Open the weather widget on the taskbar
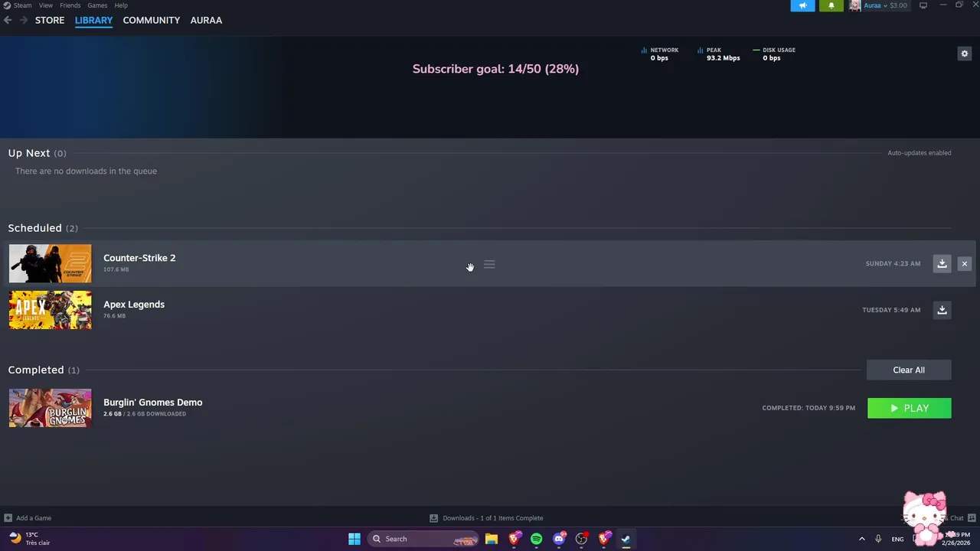This screenshot has height=551, width=980. click(x=29, y=539)
